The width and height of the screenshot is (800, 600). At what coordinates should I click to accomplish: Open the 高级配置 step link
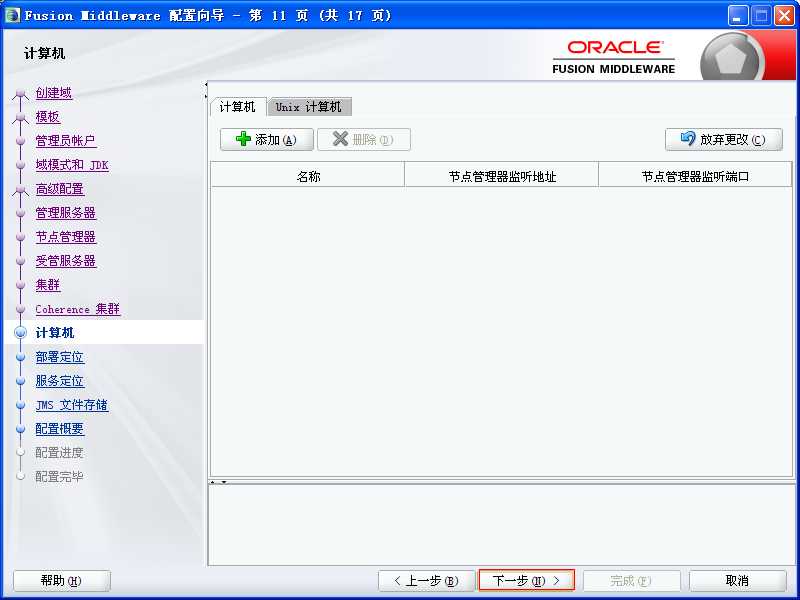tap(60, 189)
